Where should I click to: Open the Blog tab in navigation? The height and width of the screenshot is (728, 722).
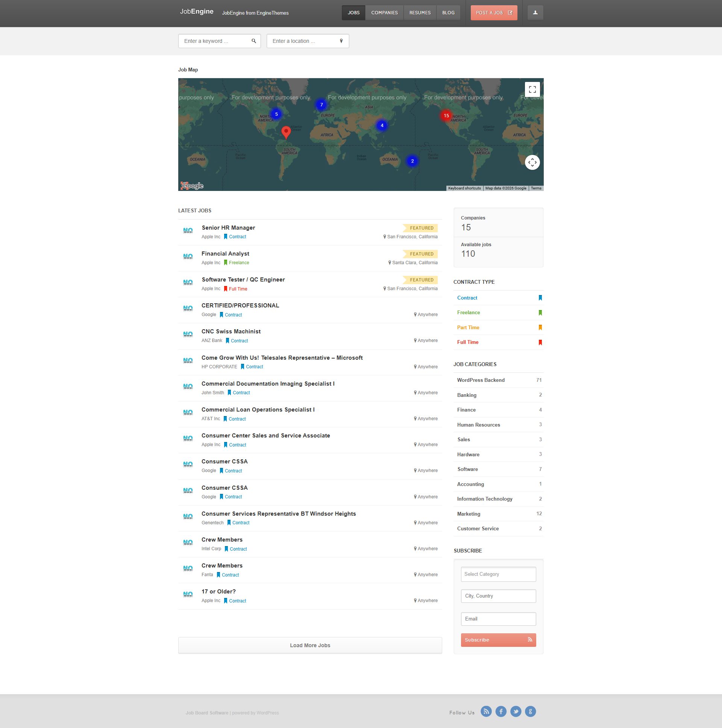448,13
